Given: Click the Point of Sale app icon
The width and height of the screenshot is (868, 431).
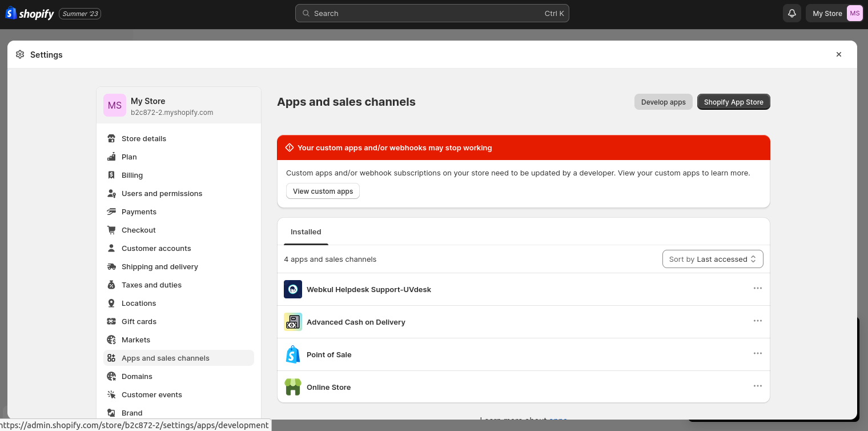Looking at the screenshot, I should pyautogui.click(x=293, y=354).
